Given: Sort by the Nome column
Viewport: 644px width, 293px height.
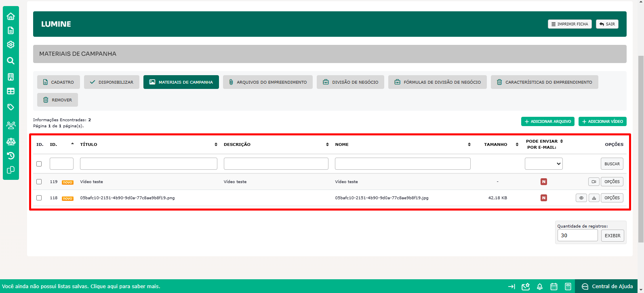Looking at the screenshot, I should tap(469, 144).
